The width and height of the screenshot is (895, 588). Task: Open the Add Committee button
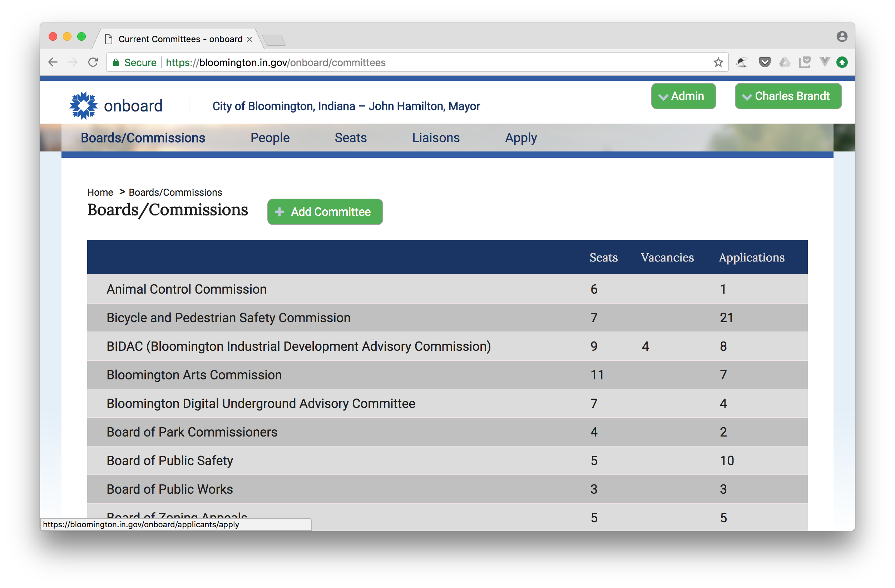325,211
